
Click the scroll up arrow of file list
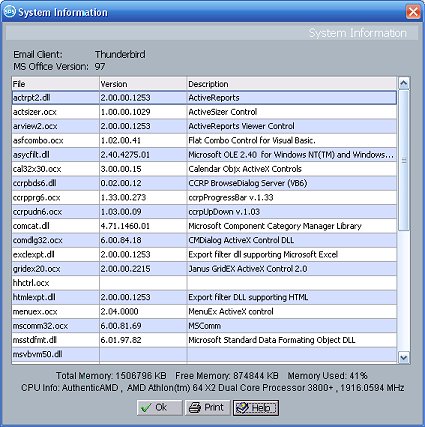[404, 83]
